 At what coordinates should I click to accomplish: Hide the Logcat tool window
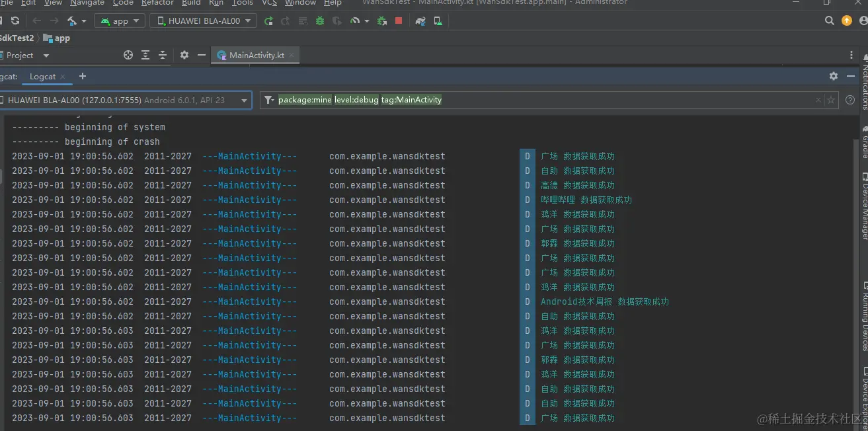851,77
